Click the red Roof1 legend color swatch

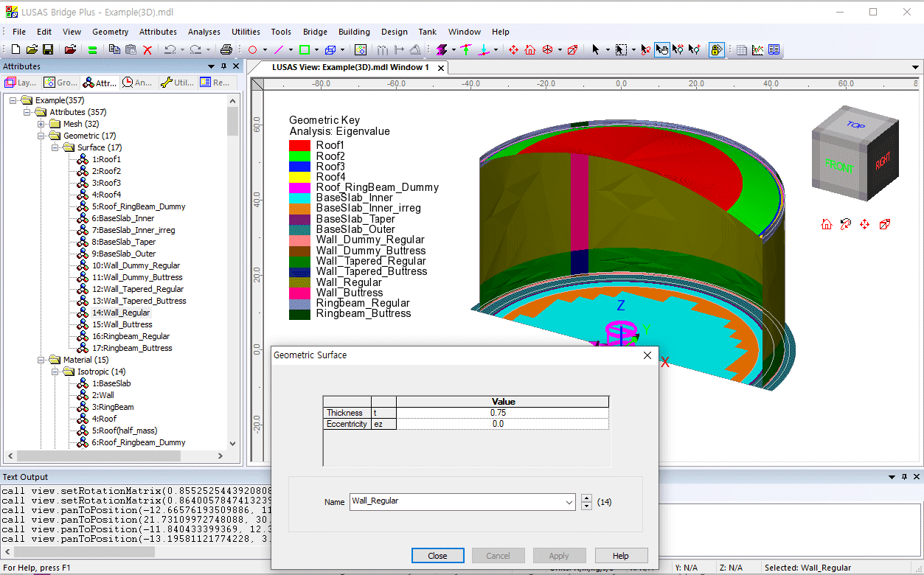click(x=299, y=146)
